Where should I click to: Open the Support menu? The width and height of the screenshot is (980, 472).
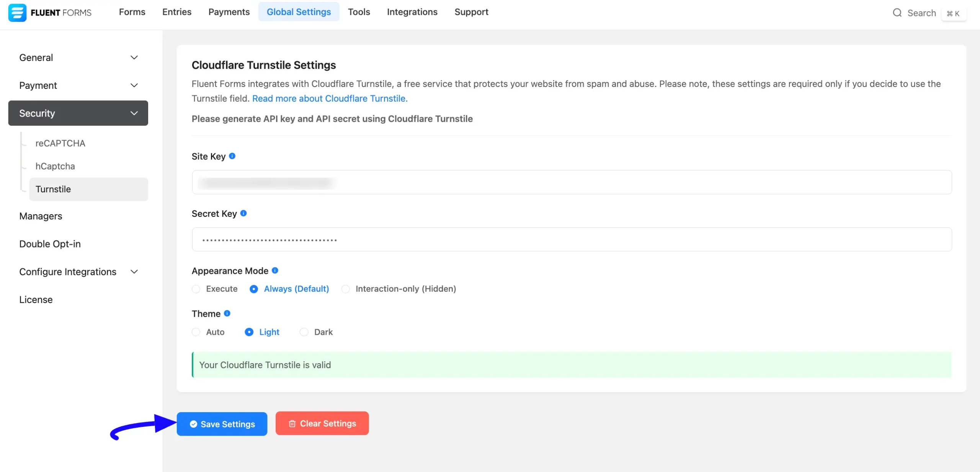pos(471,12)
